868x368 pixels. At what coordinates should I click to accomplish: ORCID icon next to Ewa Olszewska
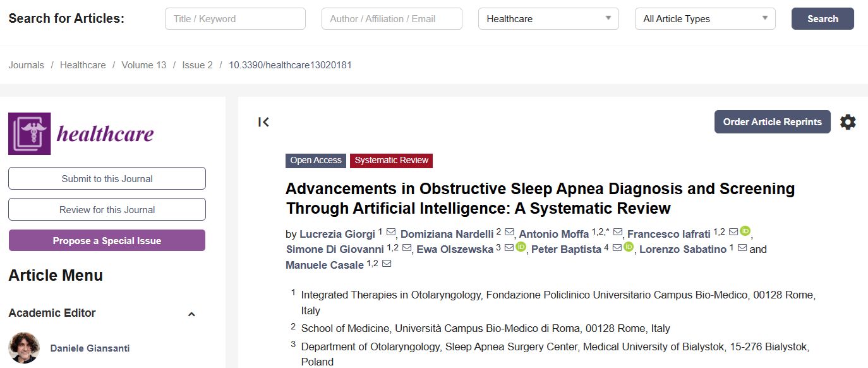521,247
